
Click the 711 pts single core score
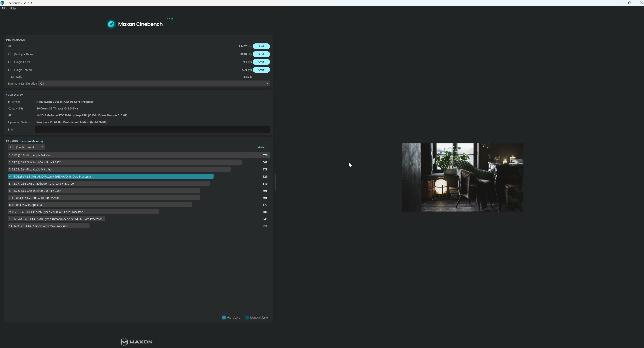pyautogui.click(x=247, y=62)
